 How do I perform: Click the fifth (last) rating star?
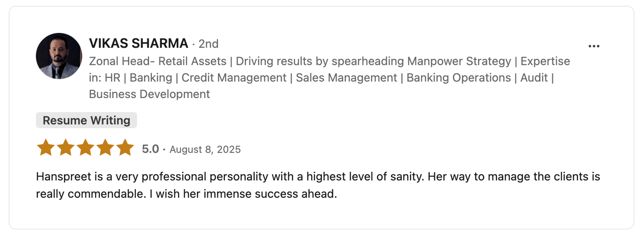125,148
